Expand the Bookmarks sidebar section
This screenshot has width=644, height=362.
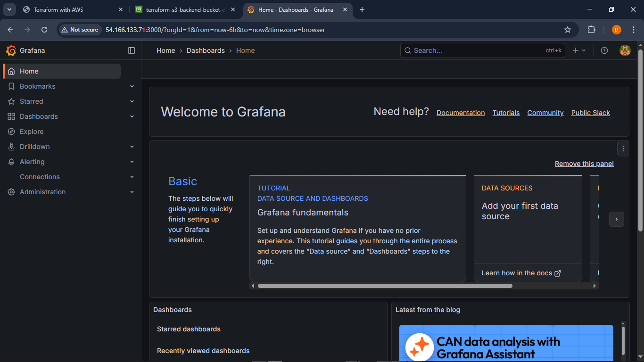click(x=132, y=86)
